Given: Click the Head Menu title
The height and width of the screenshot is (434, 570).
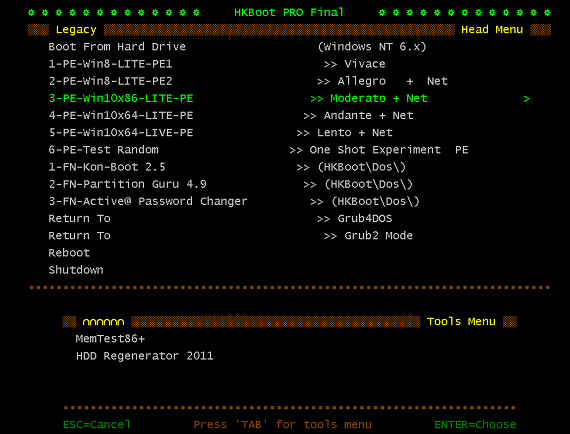Looking at the screenshot, I should click(x=492, y=29).
